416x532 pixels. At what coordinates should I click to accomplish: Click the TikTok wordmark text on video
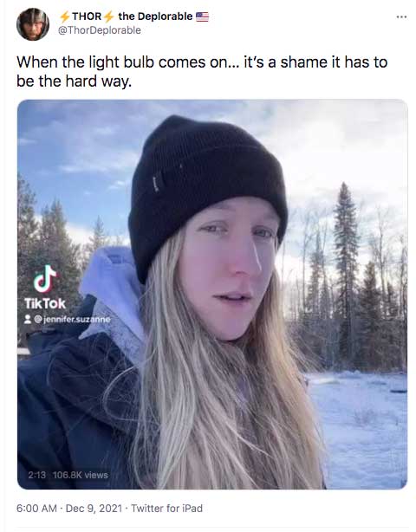tap(45, 303)
